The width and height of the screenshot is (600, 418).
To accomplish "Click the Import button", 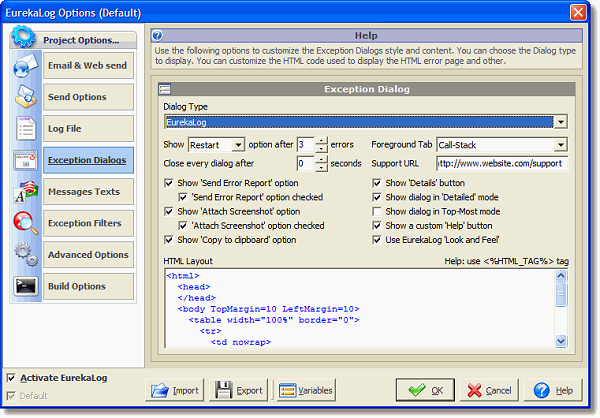I will (174, 390).
